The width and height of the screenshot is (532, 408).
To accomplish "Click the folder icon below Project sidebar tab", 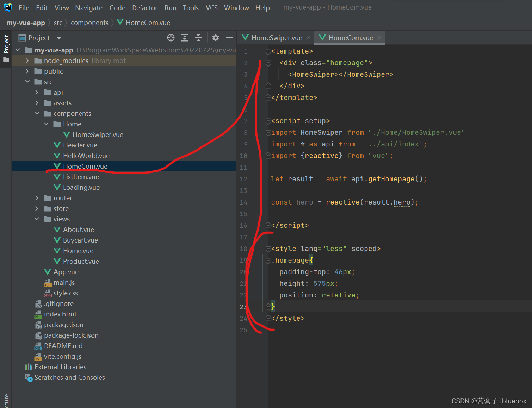I will (6, 60).
